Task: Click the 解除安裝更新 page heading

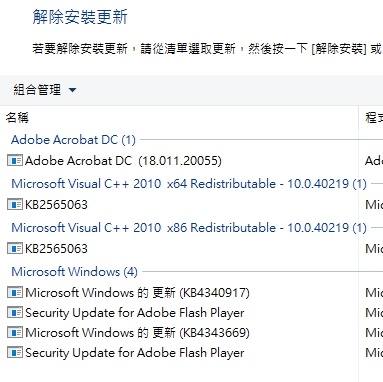Action: click(80, 17)
